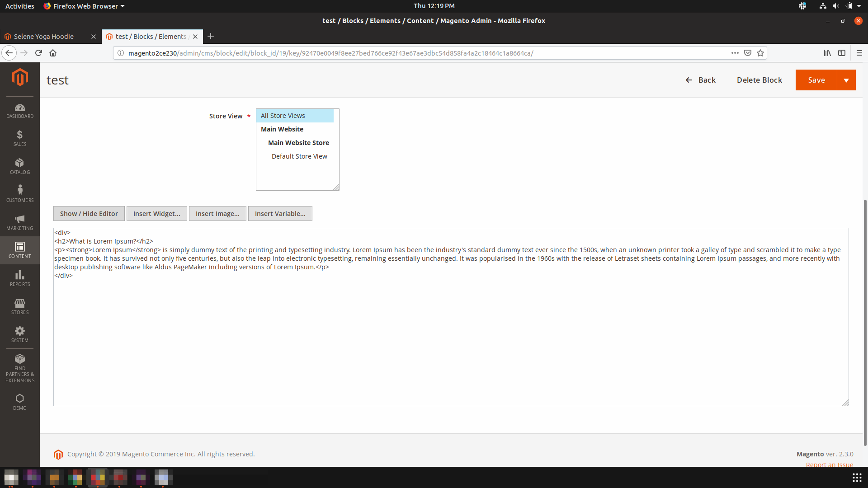The width and height of the screenshot is (868, 488).
Task: Expand the Save button dropdown arrow
Action: pos(846,80)
